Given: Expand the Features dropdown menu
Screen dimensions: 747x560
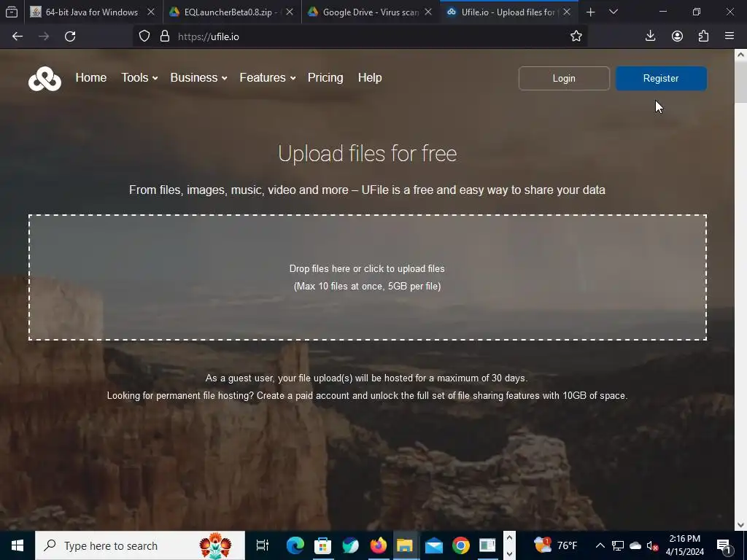Looking at the screenshot, I should pyautogui.click(x=267, y=77).
